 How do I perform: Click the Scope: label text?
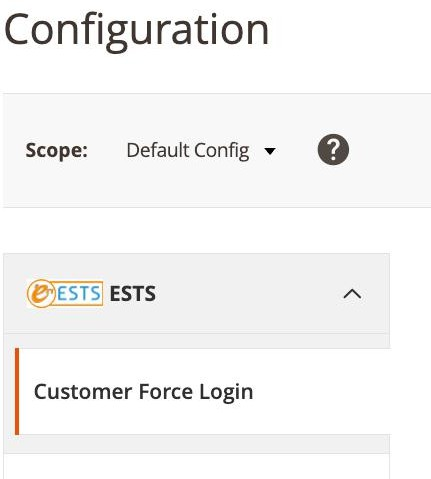point(57,150)
